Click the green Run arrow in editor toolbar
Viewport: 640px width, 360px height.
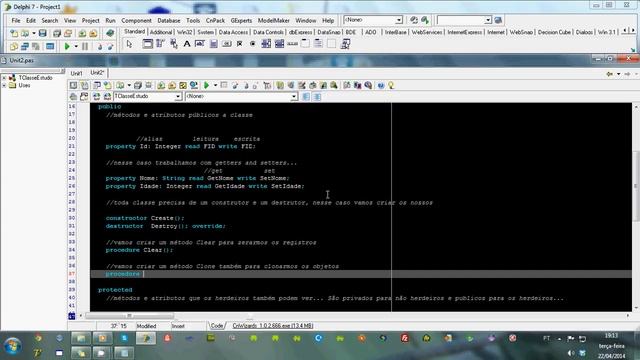(x=207, y=85)
